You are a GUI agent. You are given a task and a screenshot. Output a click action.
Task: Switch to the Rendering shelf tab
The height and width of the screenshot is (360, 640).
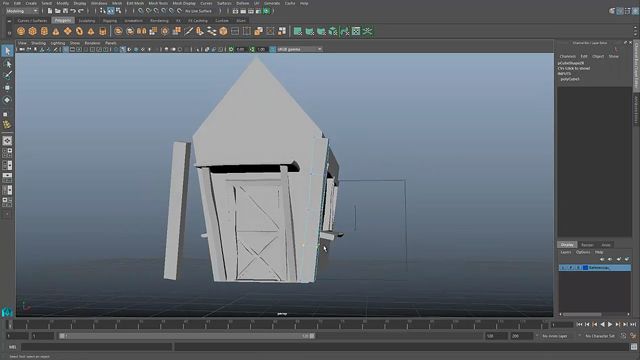[x=159, y=20]
